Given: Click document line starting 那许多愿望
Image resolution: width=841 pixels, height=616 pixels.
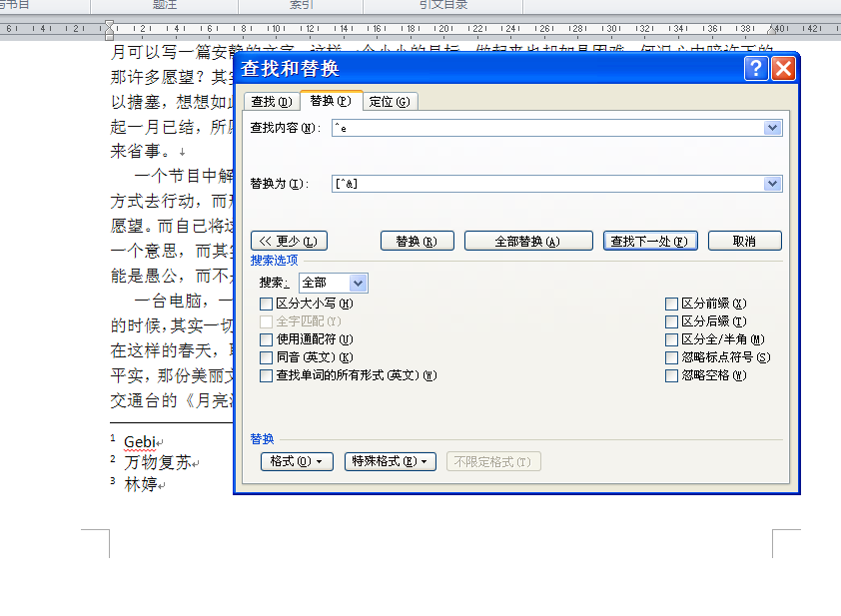Looking at the screenshot, I should (172, 77).
